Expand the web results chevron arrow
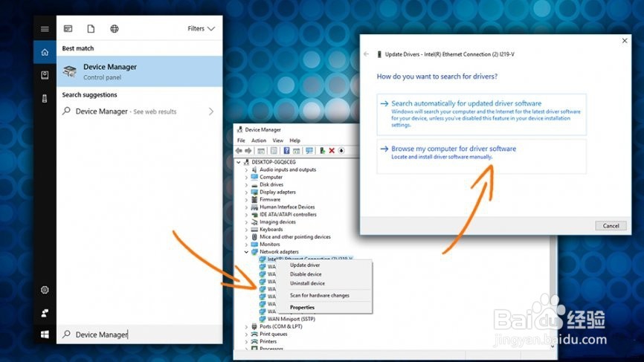The image size is (644, 362). pyautogui.click(x=211, y=111)
